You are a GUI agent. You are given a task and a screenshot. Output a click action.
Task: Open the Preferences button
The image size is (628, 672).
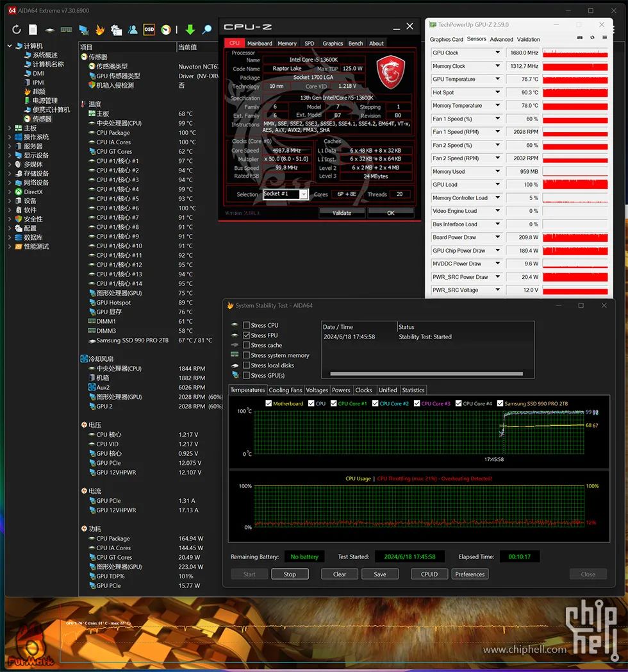pyautogui.click(x=470, y=575)
